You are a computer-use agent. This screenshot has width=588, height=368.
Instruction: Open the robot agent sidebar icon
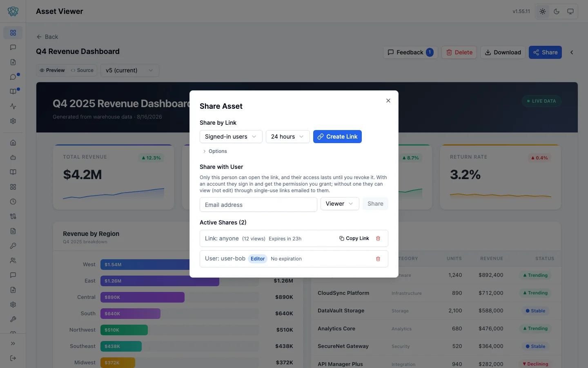coord(13,157)
